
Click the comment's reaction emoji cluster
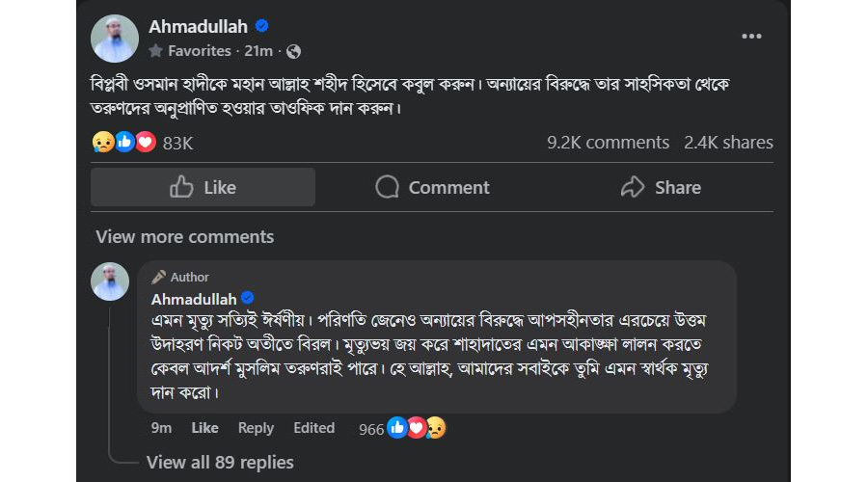tap(416, 428)
